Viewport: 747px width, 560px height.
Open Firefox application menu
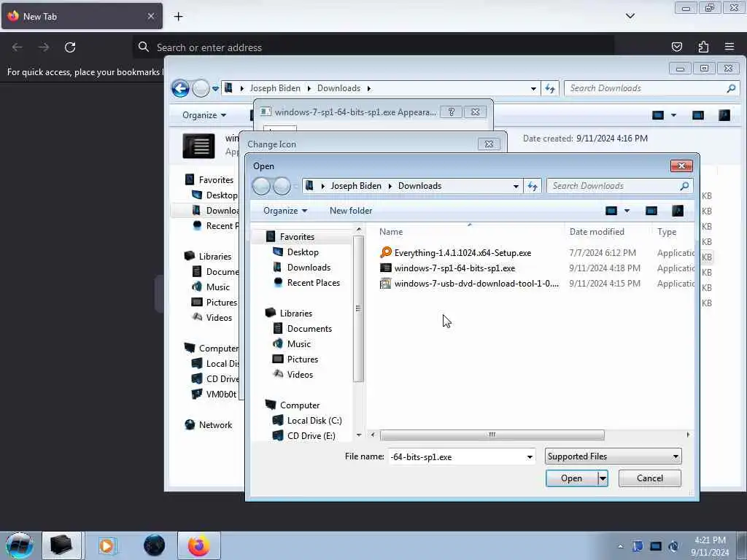point(729,47)
